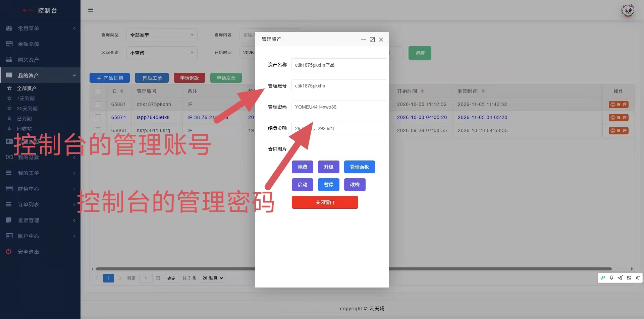The image size is (644, 319).
Task: Click the microphone icon in floating toolbar
Action: (x=611, y=278)
